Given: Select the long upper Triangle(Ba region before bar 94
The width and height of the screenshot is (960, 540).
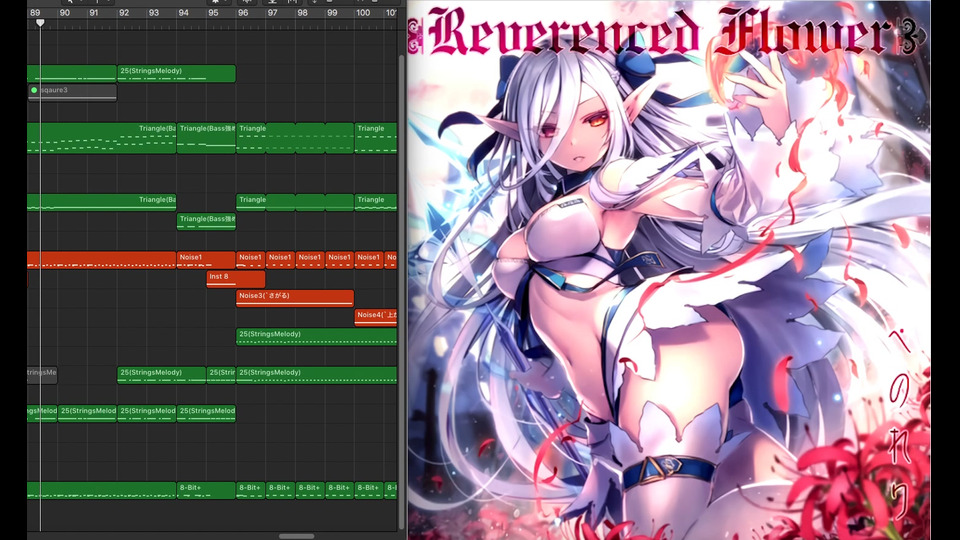Looking at the screenshot, I should tap(102, 138).
